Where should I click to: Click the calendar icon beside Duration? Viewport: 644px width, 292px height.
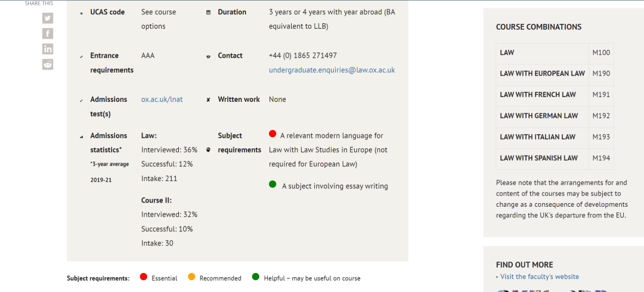(208, 13)
